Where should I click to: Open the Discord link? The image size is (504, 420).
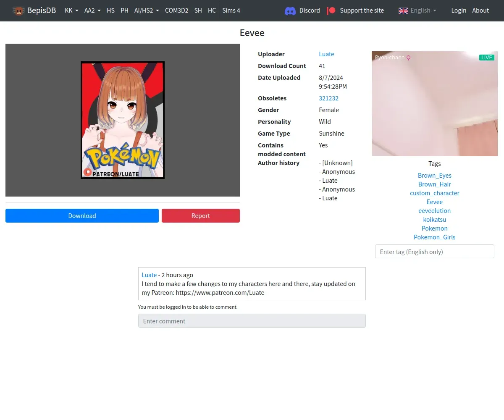[x=310, y=10]
